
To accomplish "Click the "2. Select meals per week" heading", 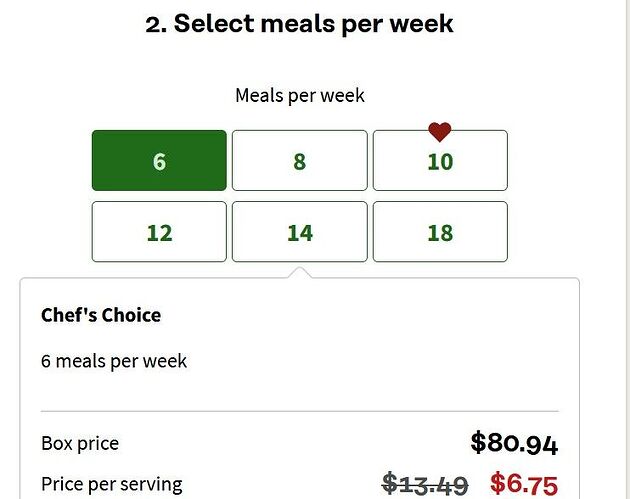I will click(x=299, y=24).
